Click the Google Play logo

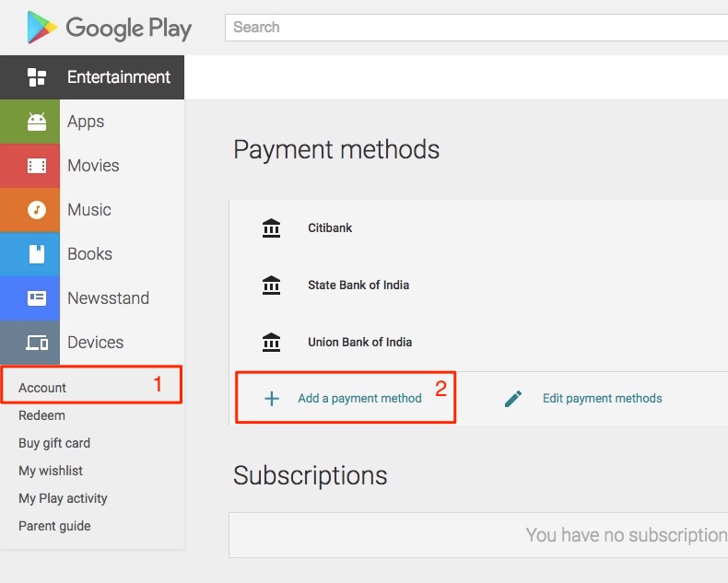[109, 28]
